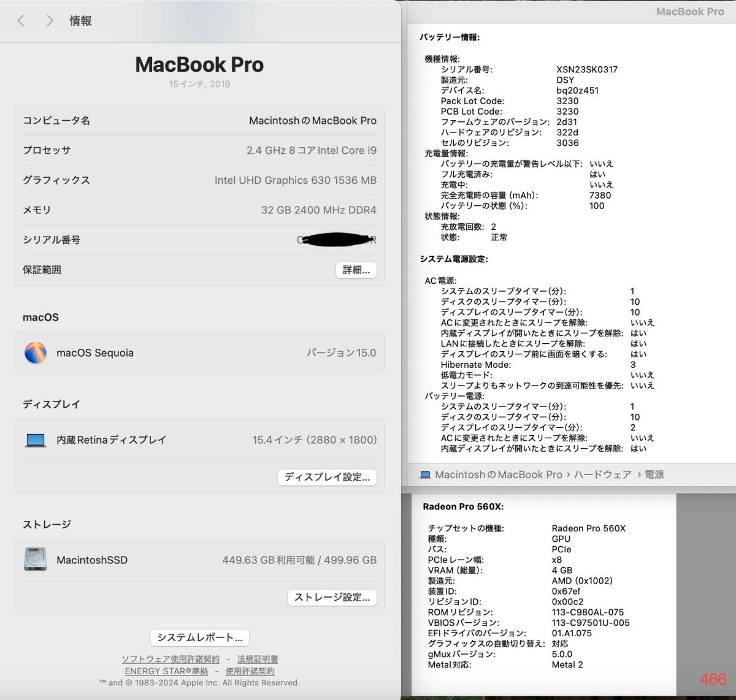Screen dimensions: 736x700
Task: Click 内蔵 Retina ディスプレイ label
Action: coord(112,439)
